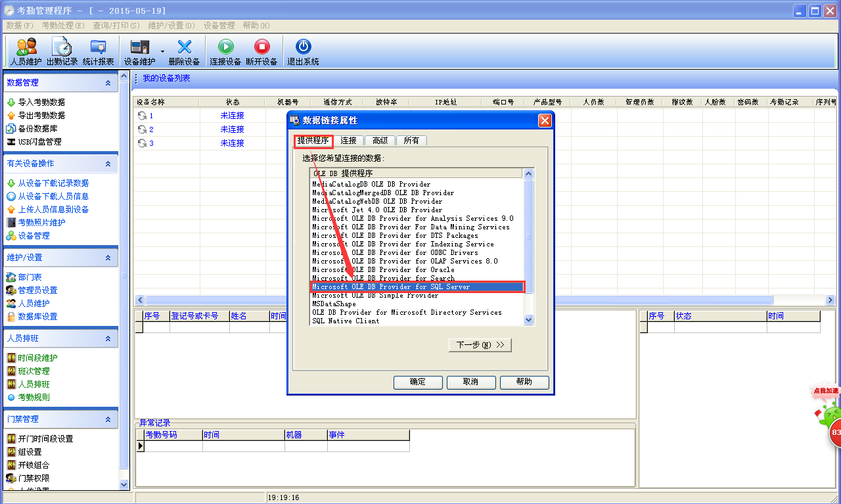Open the 考勤处理 menu

[63, 26]
